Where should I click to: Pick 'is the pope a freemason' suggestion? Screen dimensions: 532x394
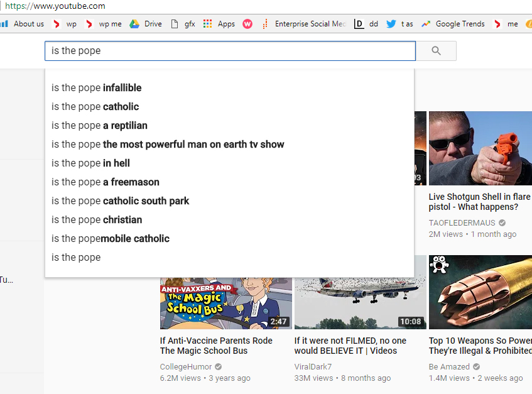click(x=106, y=182)
